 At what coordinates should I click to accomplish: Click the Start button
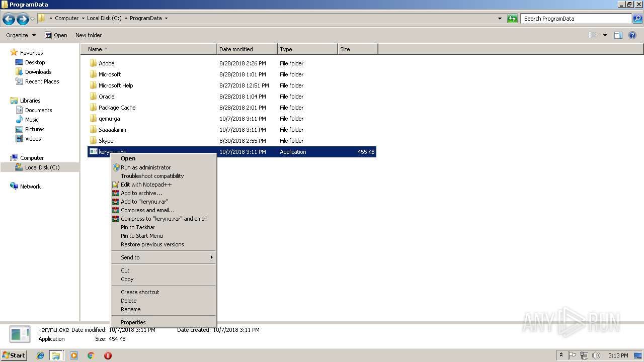[x=14, y=355]
